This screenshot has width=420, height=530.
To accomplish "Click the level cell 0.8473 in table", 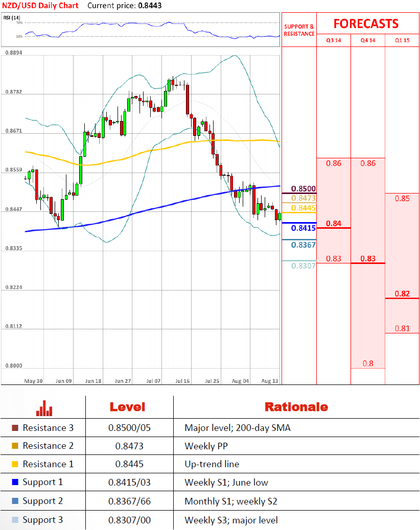I will click(x=129, y=446).
